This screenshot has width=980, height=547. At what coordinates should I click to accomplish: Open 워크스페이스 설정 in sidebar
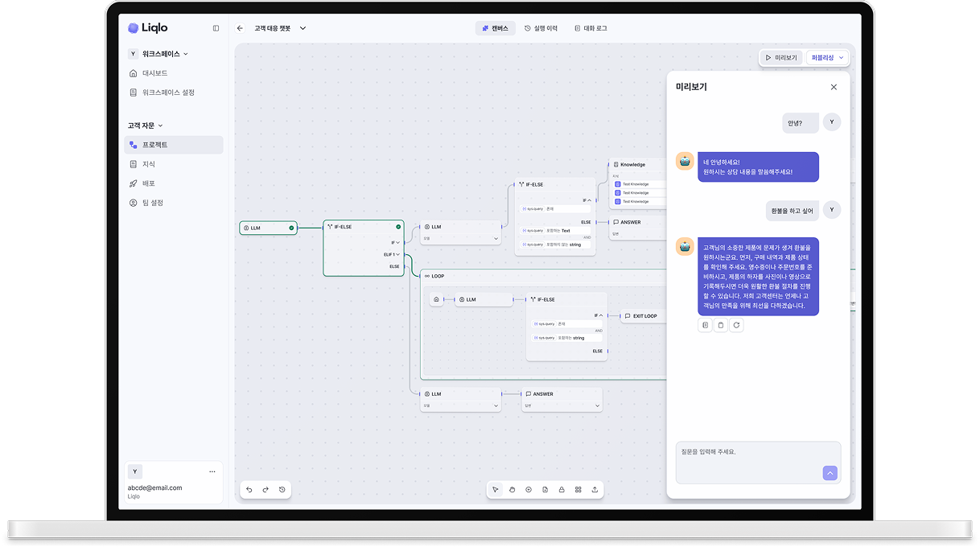[x=168, y=93]
